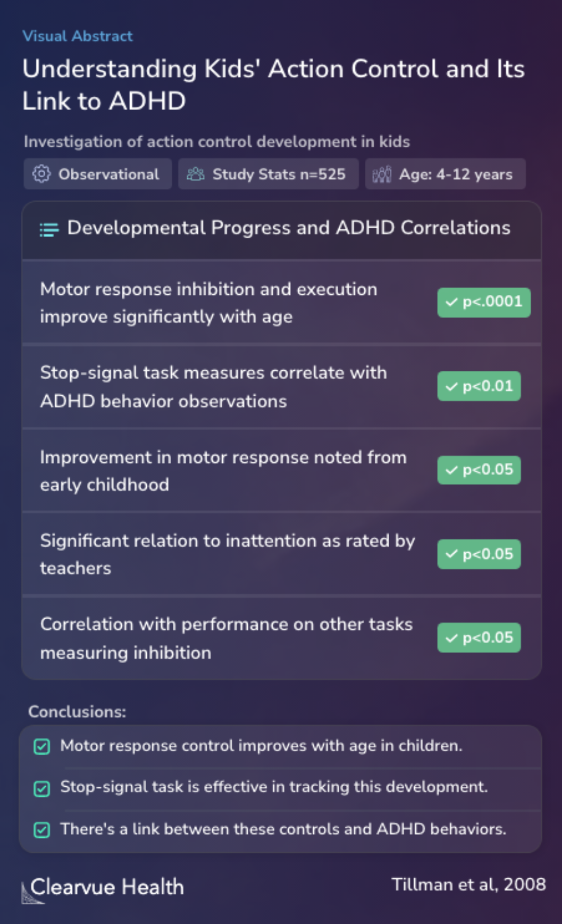Click the gear icon beside Observational
The width and height of the screenshot is (562, 924).
pyautogui.click(x=42, y=174)
